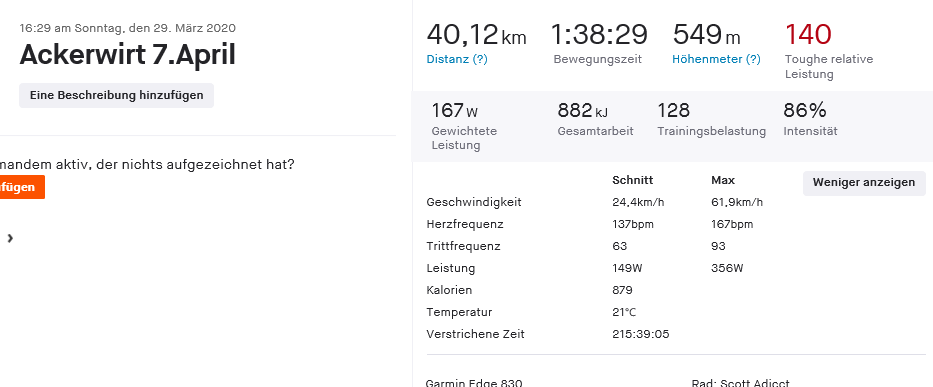Select the red 140 relative Leistung value
This screenshot has width=933, height=387.
[x=808, y=34]
